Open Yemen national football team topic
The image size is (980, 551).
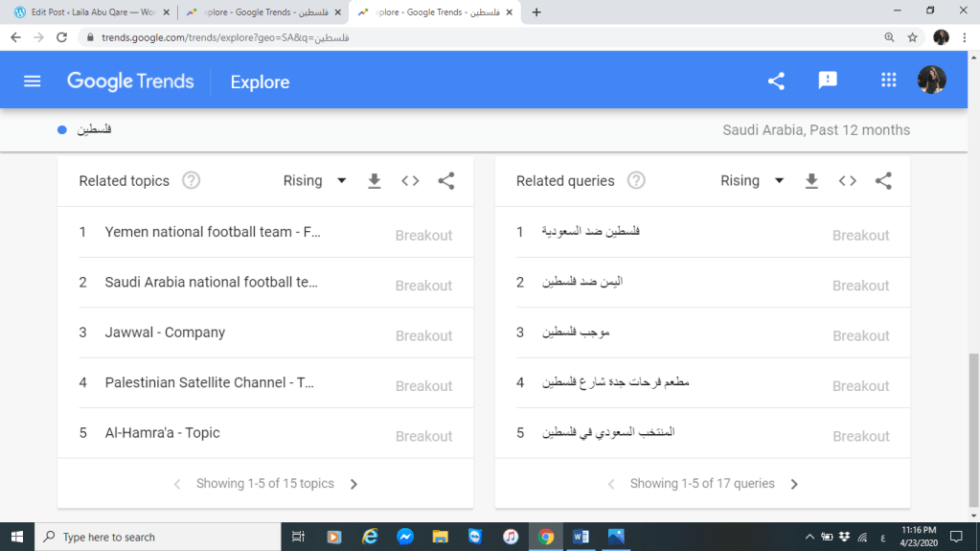pyautogui.click(x=212, y=232)
